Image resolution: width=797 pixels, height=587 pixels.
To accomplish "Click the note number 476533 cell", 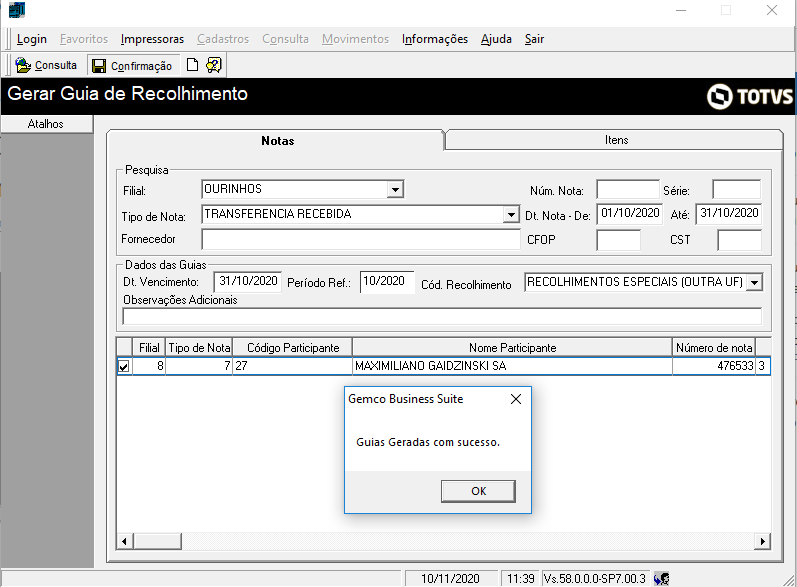I will coord(714,366).
